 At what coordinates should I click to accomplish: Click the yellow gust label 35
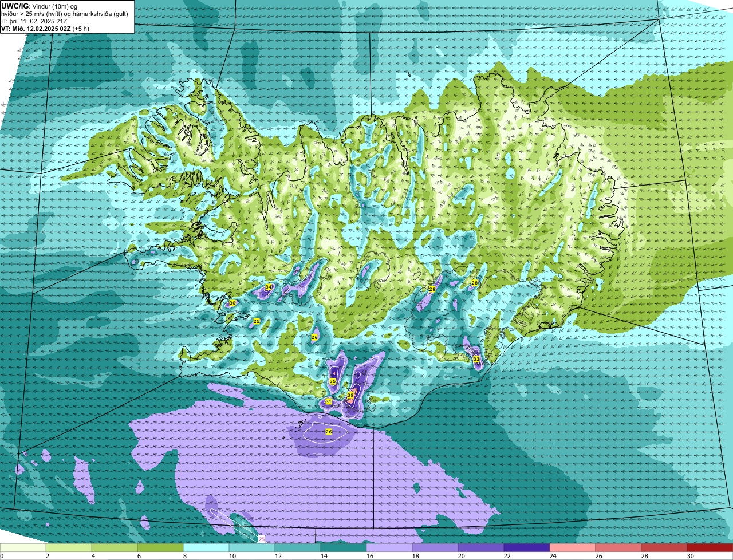click(x=333, y=381)
